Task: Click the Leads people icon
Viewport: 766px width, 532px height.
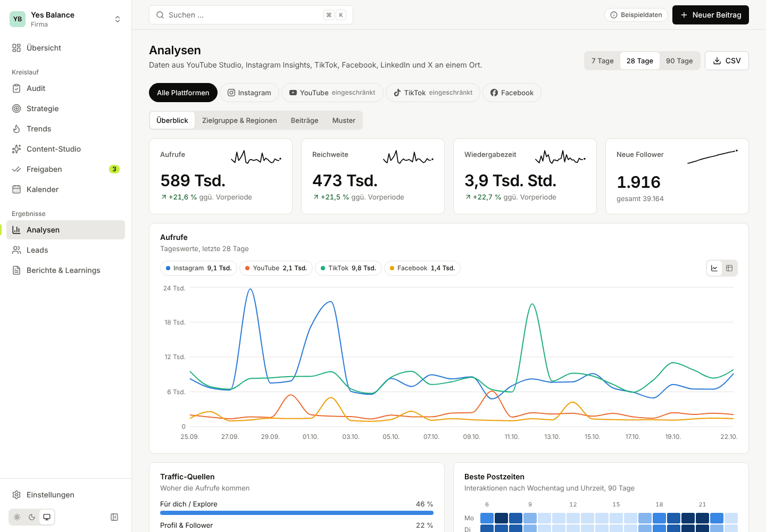Action: coord(16,250)
